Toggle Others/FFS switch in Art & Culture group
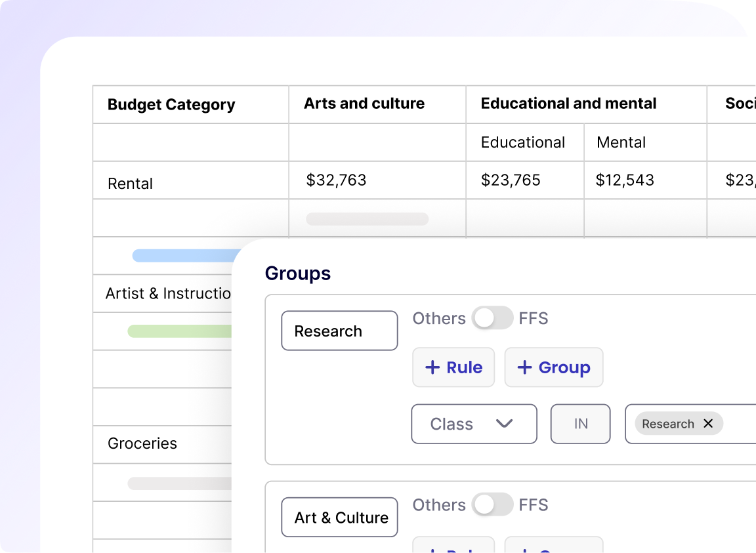 point(492,504)
